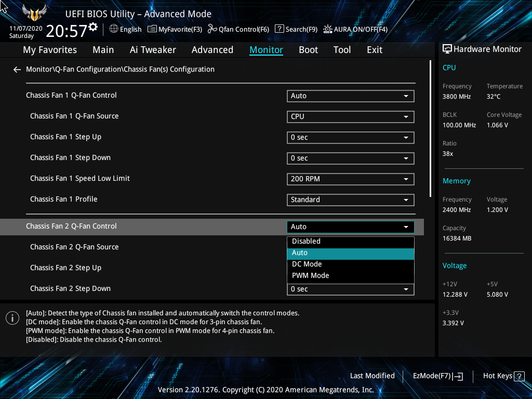
Task: Click memory capacity value 16384 MB
Action: tap(457, 238)
